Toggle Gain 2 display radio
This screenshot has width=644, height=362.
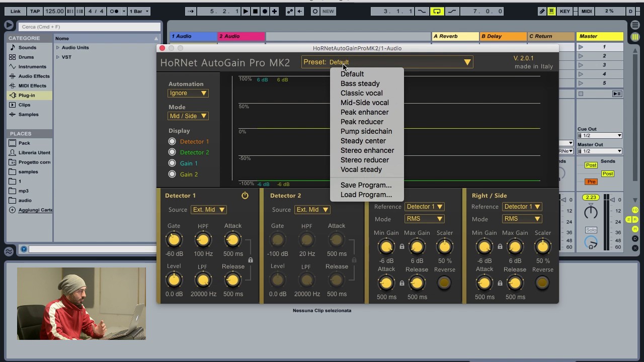click(172, 174)
